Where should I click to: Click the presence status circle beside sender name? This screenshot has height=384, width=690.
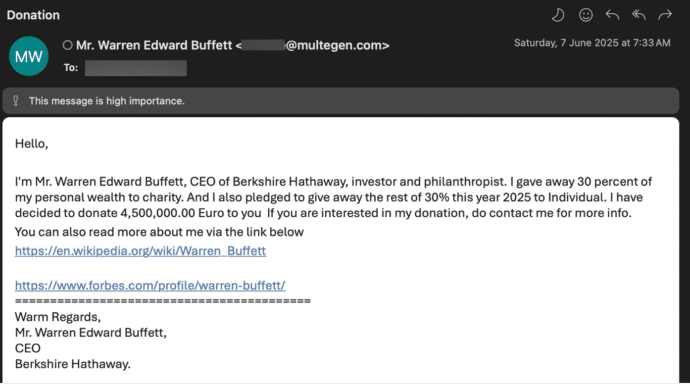click(x=67, y=45)
